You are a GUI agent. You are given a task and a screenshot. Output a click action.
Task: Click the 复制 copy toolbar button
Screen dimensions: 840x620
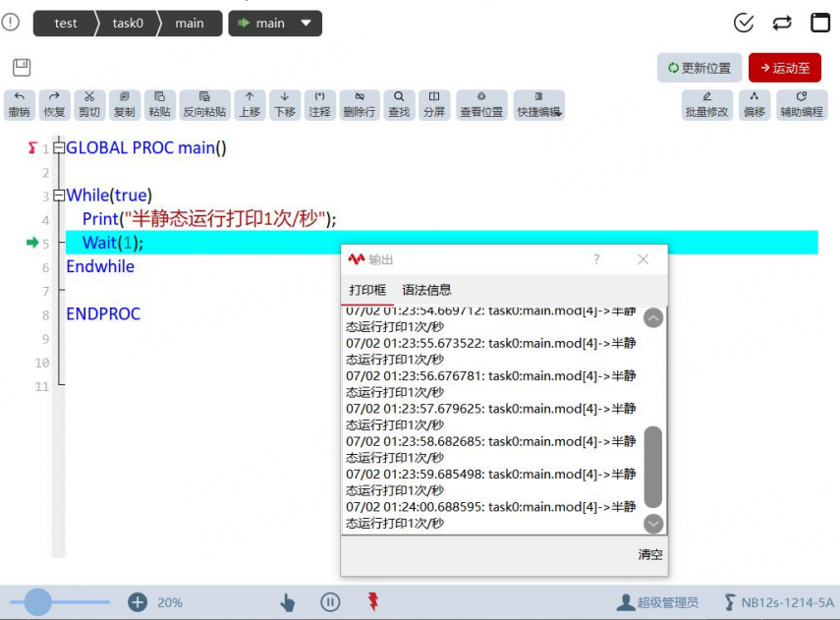pyautogui.click(x=125, y=104)
